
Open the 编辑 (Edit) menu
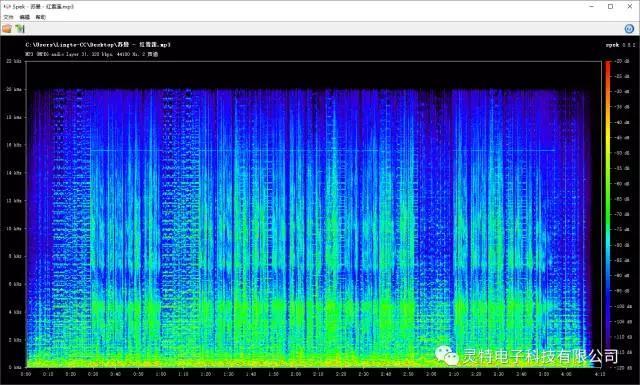25,17
